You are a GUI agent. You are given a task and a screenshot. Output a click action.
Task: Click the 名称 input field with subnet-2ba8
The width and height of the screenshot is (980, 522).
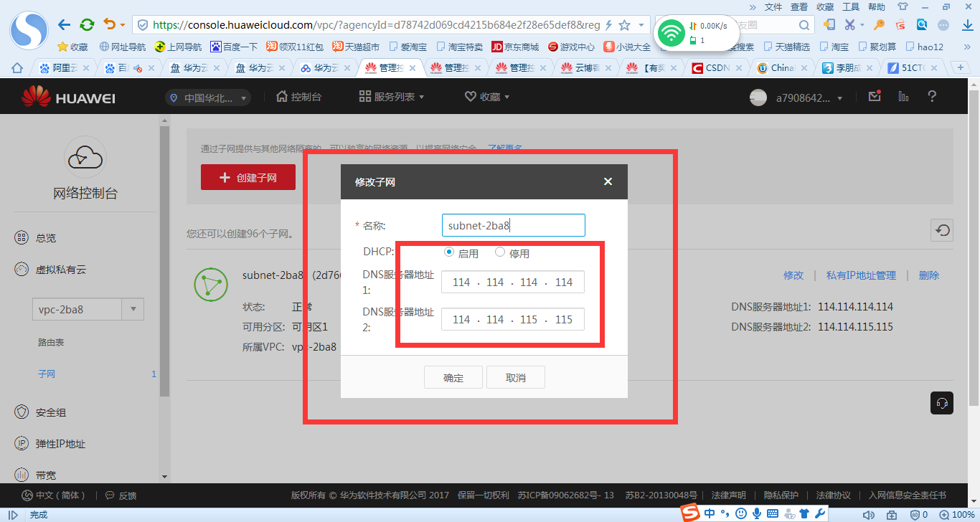513,225
